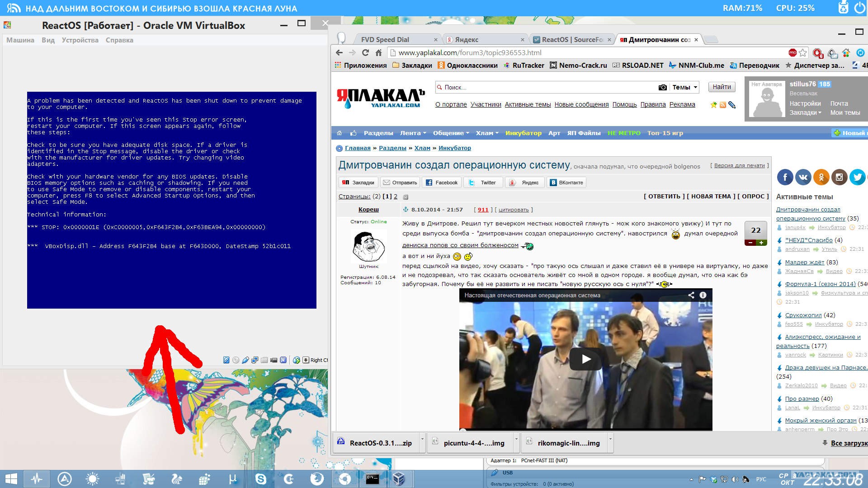Viewport: 868px width, 488px height.
Task: Expand Общение menu in blue nav bar
Action: (x=451, y=133)
